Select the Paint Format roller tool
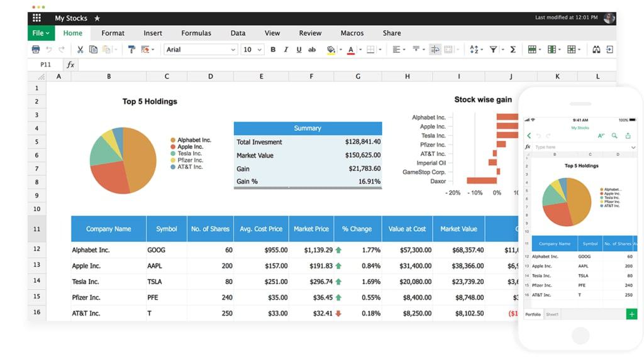This screenshot has height=357, width=644. point(131,50)
